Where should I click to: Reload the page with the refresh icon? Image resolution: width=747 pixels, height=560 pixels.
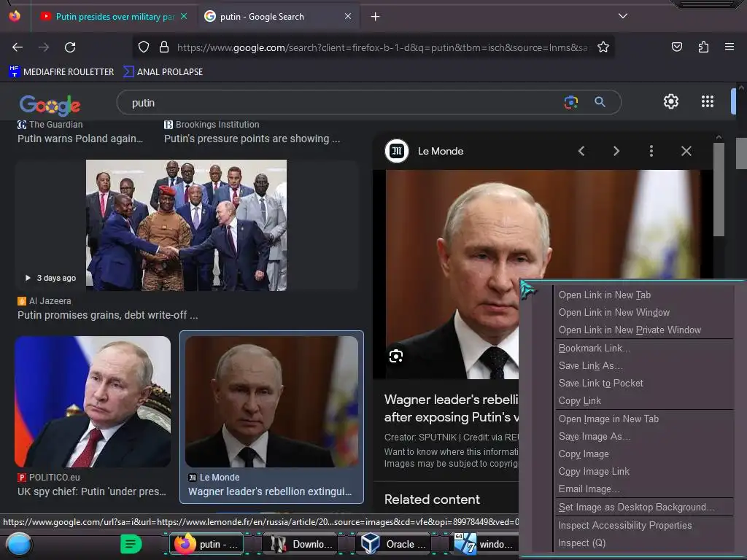70,47
